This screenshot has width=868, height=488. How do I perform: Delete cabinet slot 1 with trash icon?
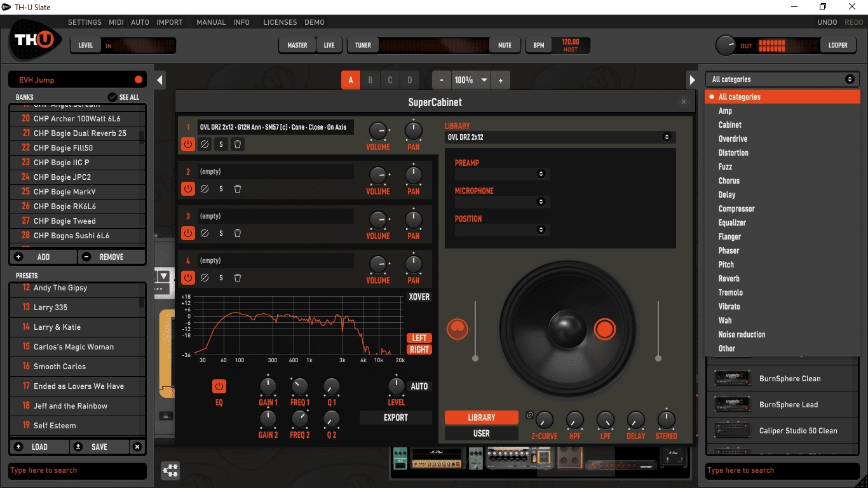pyautogui.click(x=238, y=144)
